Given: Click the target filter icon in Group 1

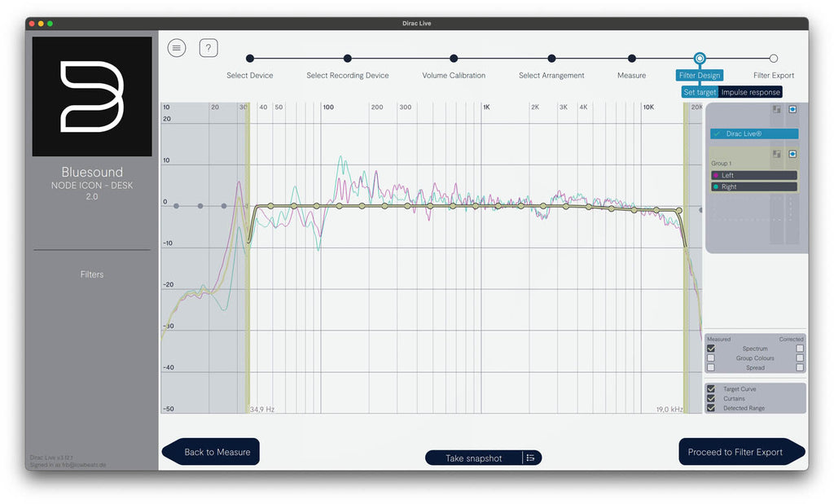Looking at the screenshot, I should pyautogui.click(x=776, y=154).
